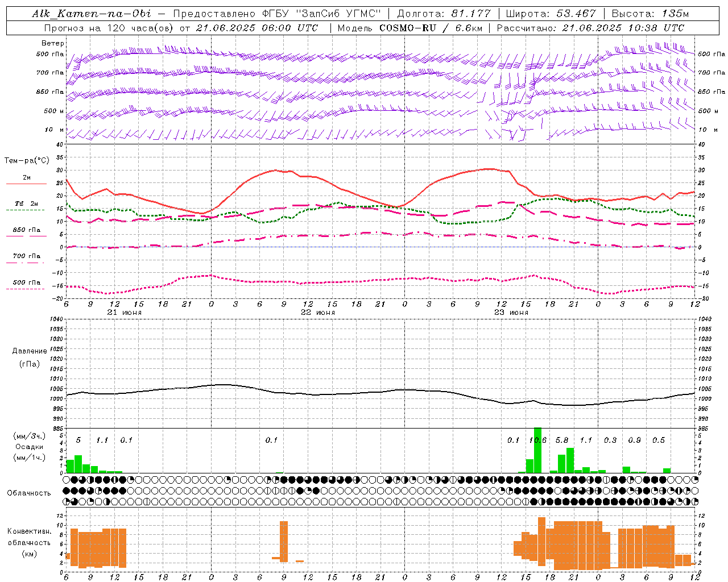Click the 500 гПа temperature legend entry
The image size is (728, 582).
[x=26, y=282]
